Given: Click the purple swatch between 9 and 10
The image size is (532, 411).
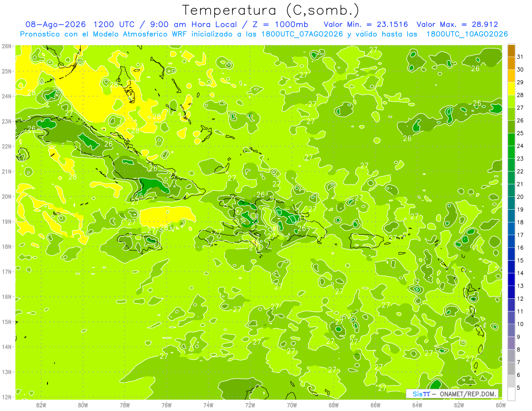Looking at the screenshot, I should (x=511, y=330).
